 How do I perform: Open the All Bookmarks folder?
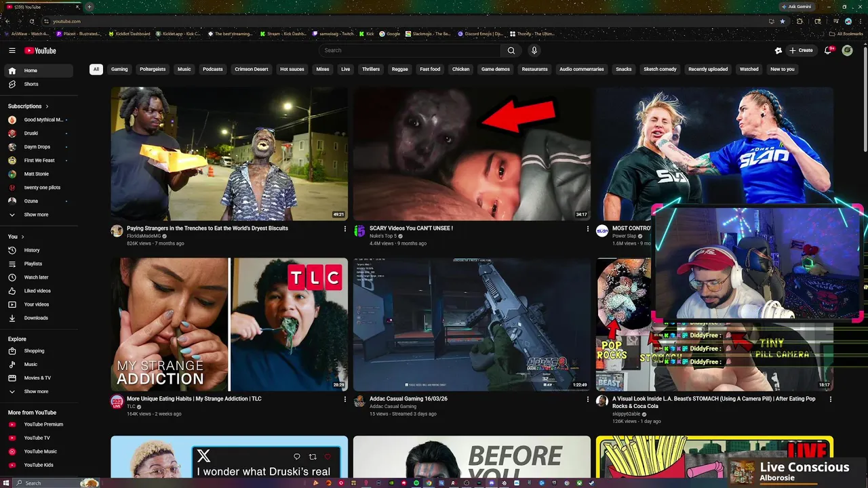pos(847,33)
